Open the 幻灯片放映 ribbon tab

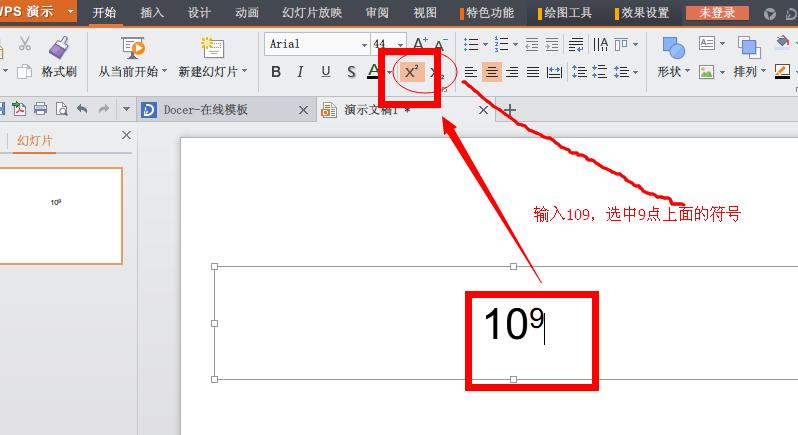click(x=312, y=12)
